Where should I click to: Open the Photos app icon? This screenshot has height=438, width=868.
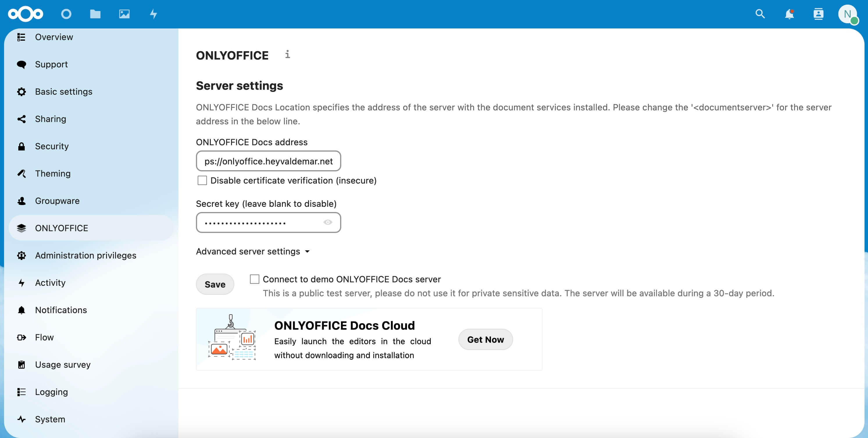[124, 13]
